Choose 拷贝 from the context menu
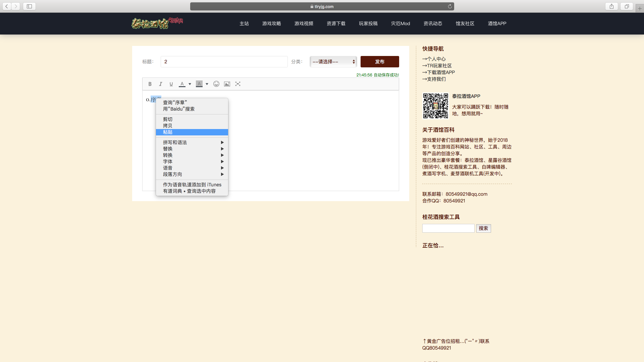 (x=168, y=126)
